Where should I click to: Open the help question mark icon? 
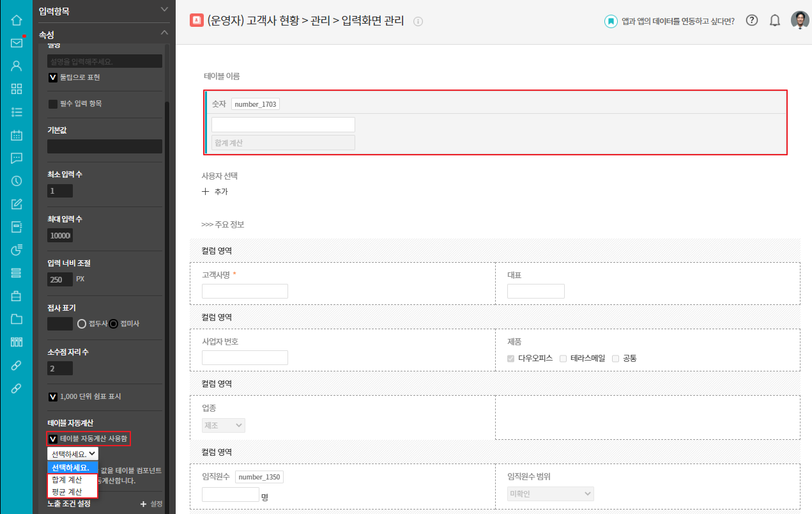tap(752, 20)
